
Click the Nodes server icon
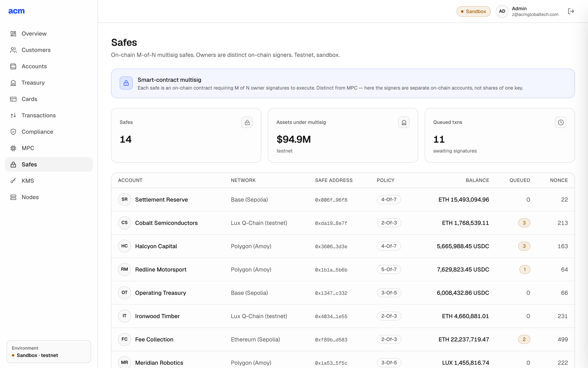13,197
